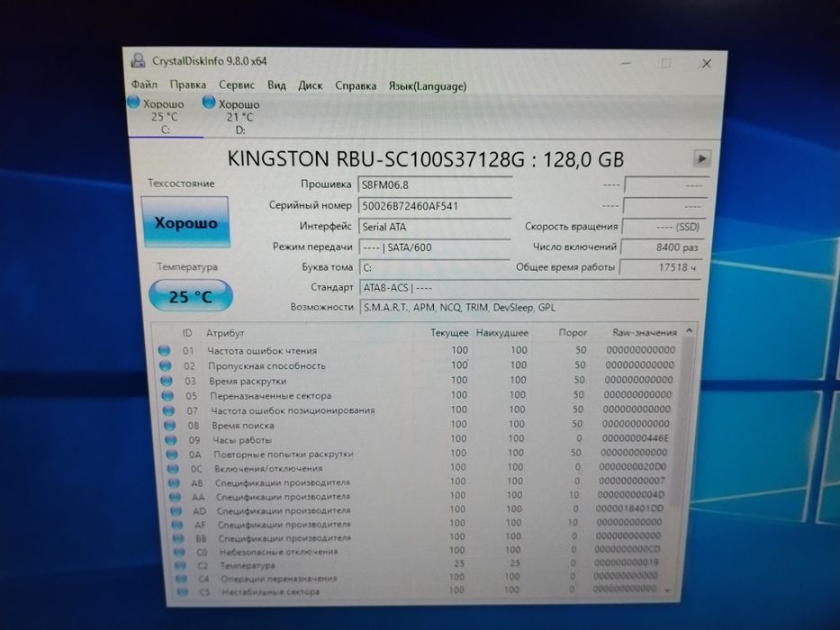Select the Температура attribute row

[x=418, y=564]
